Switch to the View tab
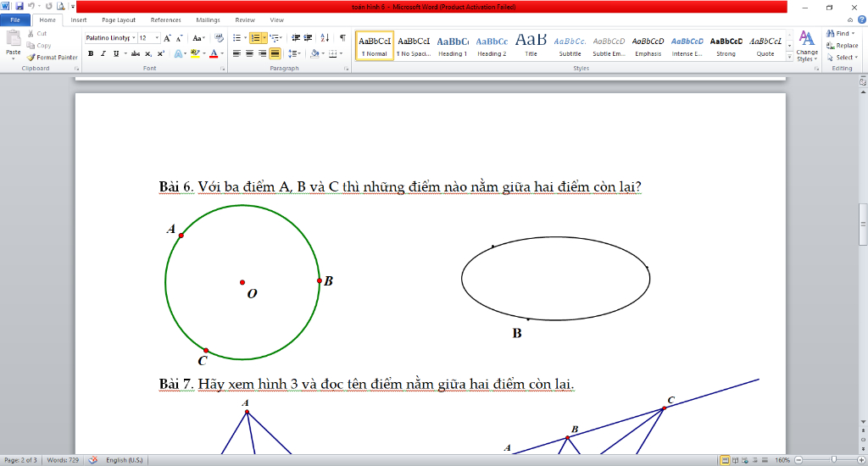 pos(277,20)
